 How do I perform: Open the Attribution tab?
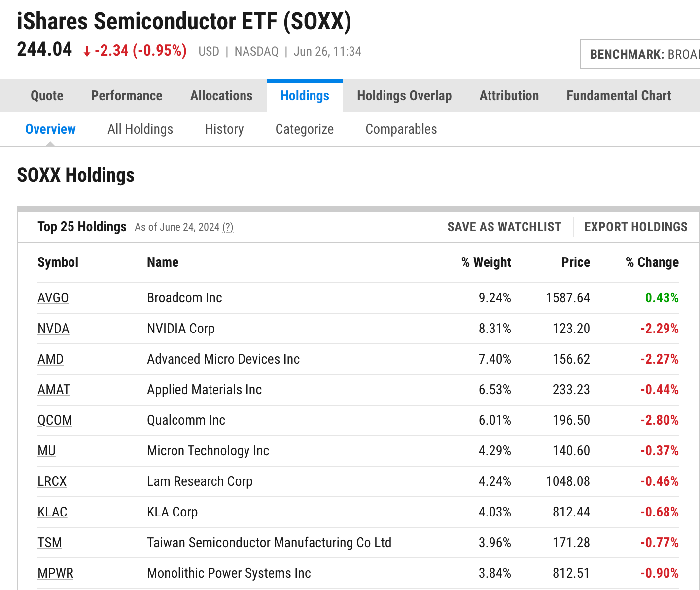pyautogui.click(x=509, y=96)
